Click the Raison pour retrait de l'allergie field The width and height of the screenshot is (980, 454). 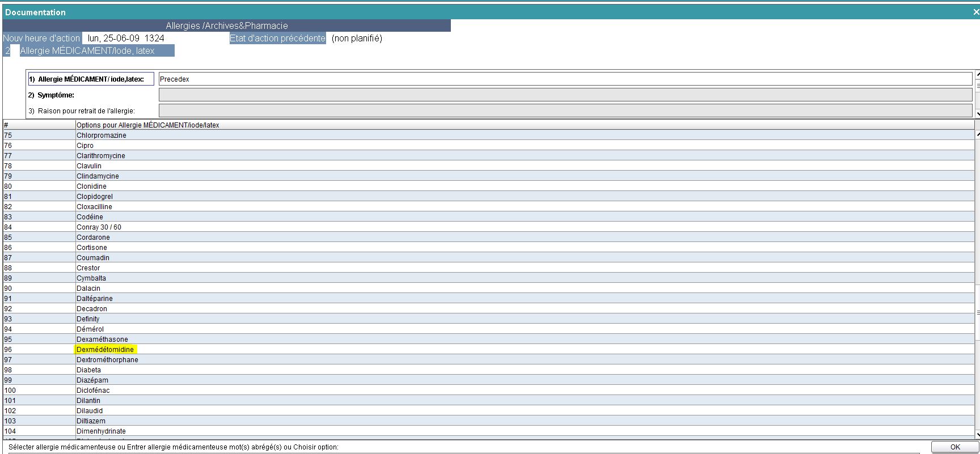click(x=565, y=111)
